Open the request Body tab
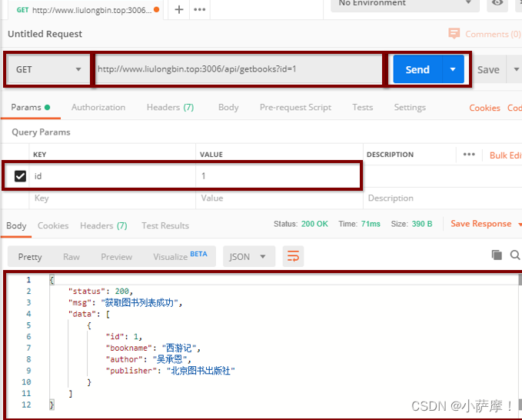522x420 pixels. (x=228, y=107)
